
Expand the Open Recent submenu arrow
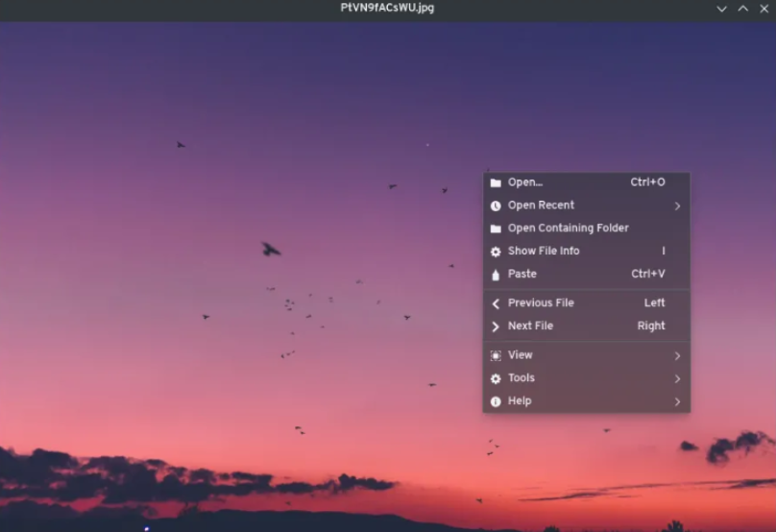pos(677,206)
